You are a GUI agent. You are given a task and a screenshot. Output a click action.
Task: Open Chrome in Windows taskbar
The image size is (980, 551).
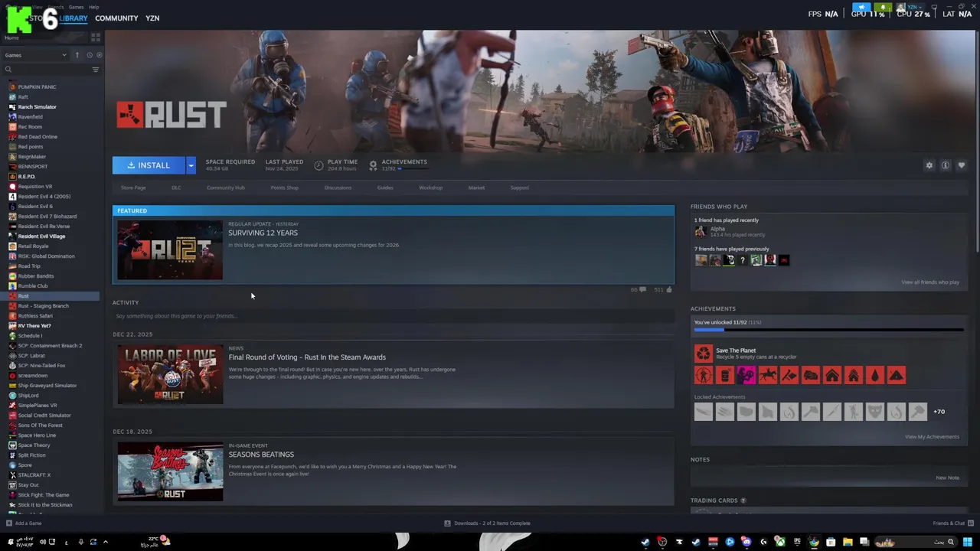pyautogui.click(x=814, y=542)
